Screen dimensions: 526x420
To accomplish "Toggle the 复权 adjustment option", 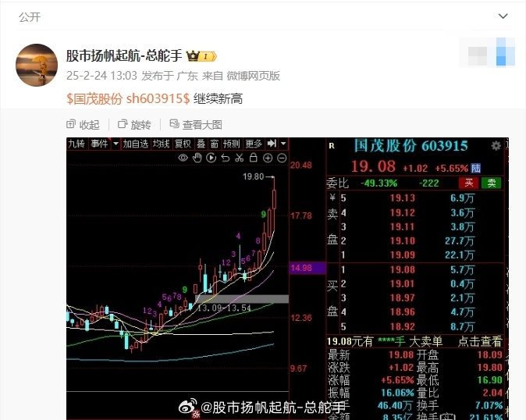I will coord(183,144).
